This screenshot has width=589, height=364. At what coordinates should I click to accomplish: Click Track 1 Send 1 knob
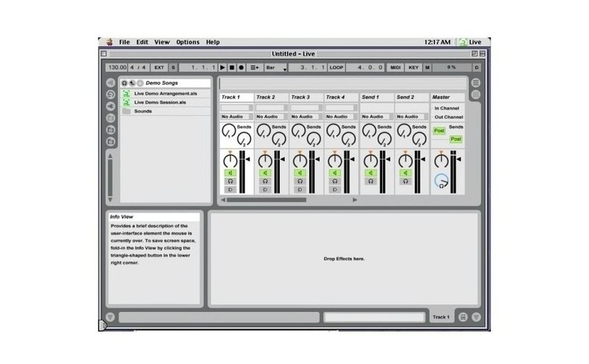click(x=228, y=131)
